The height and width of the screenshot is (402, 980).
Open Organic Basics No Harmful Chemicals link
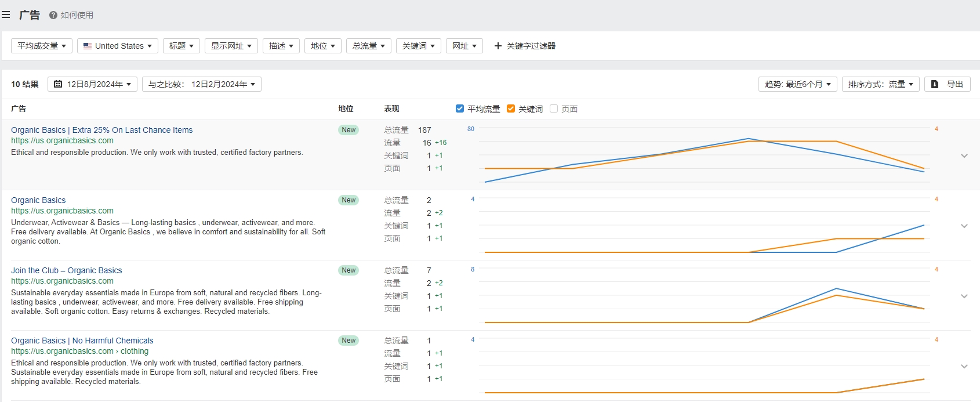pyautogui.click(x=82, y=341)
